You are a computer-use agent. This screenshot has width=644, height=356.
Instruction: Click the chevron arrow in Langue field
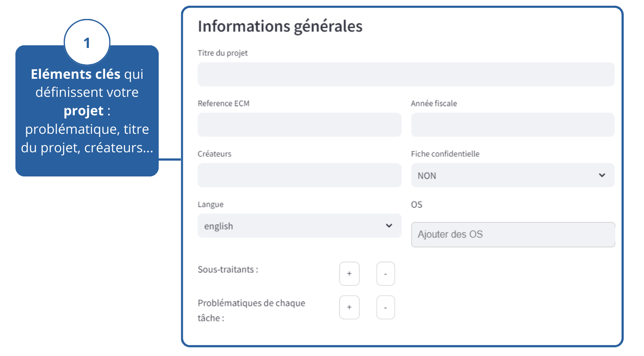click(389, 226)
